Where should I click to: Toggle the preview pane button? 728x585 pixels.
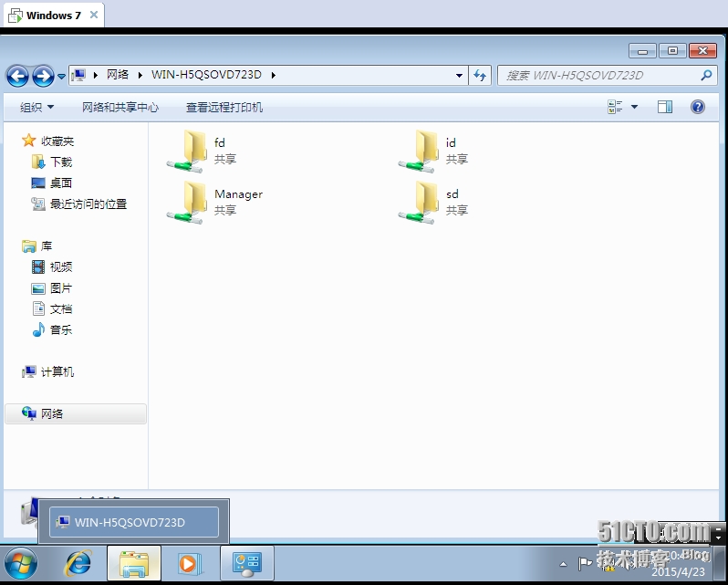tap(665, 107)
